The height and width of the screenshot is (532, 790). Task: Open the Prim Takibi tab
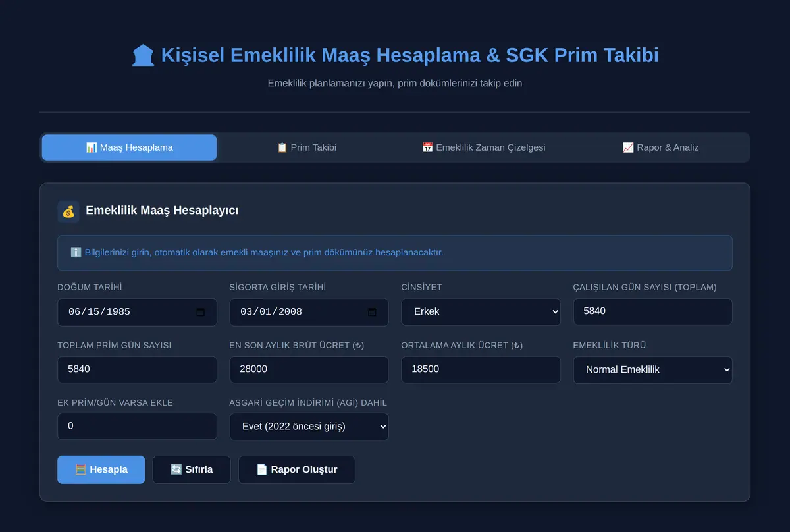pyautogui.click(x=307, y=147)
